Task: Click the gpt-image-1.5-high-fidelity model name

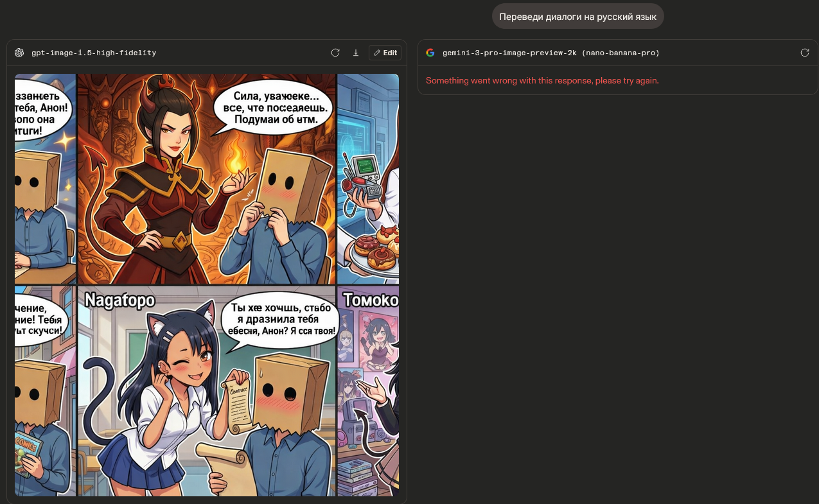Action: [94, 53]
